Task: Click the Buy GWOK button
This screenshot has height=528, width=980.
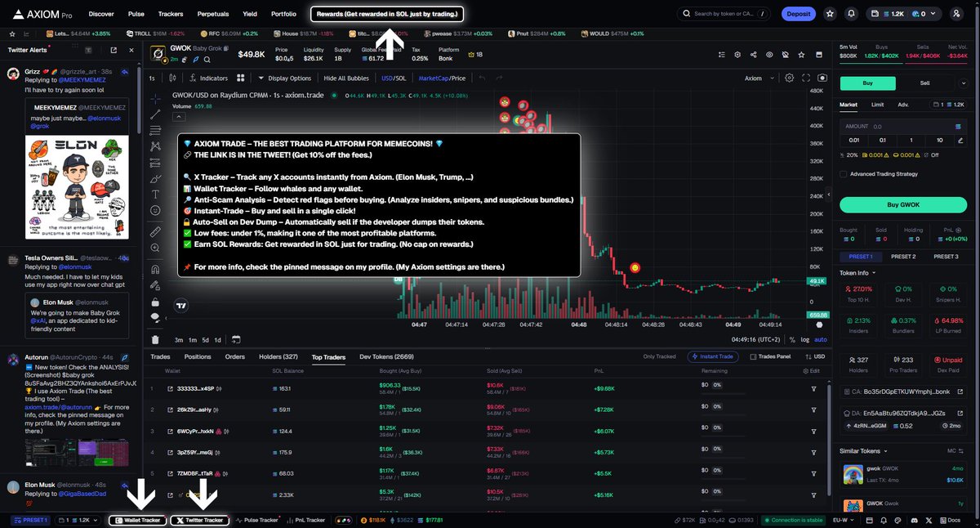Action: pyautogui.click(x=903, y=205)
